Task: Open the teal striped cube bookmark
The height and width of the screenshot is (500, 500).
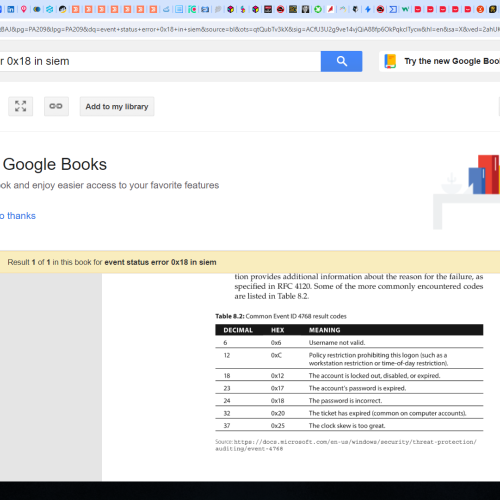Action: click(50, 9)
